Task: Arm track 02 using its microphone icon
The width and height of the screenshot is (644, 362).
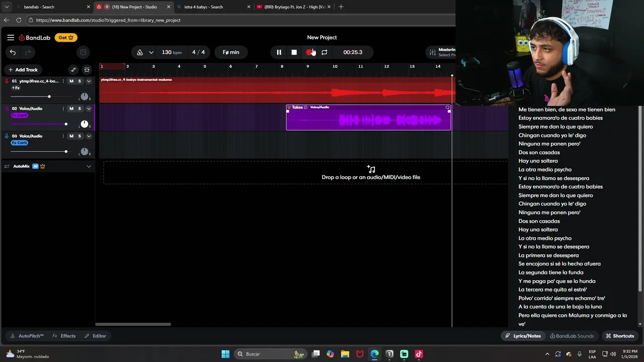Action: click(x=7, y=109)
